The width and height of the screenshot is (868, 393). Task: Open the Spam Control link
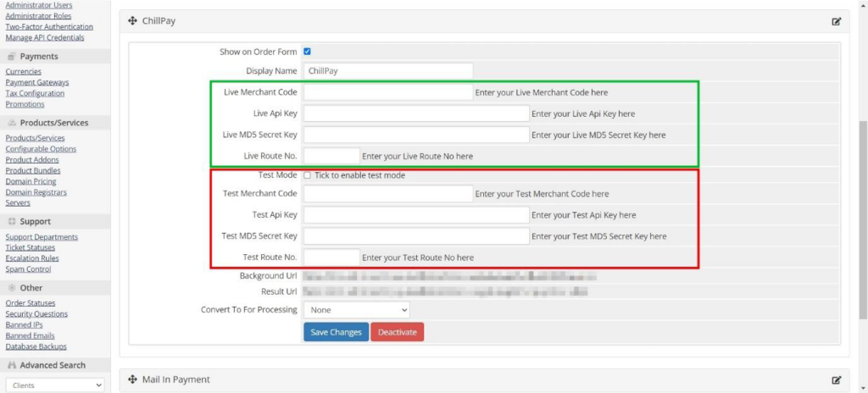pos(28,269)
